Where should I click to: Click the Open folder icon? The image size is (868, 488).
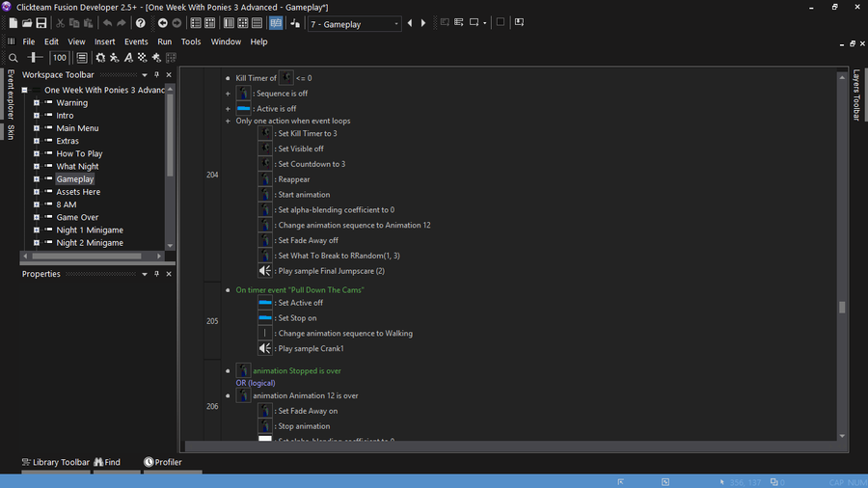tap(27, 23)
